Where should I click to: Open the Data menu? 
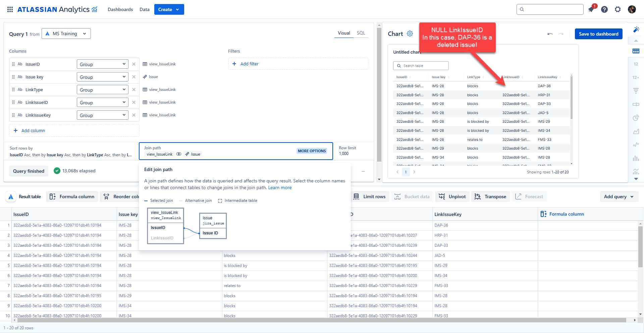[145, 9]
